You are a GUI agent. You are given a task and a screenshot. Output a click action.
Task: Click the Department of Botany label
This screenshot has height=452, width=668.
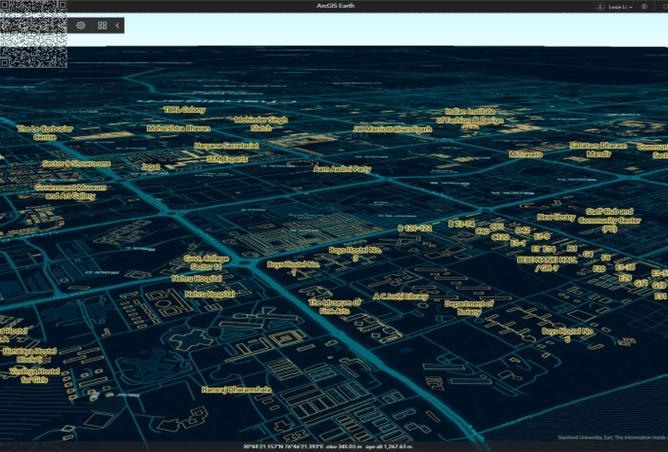pos(469,308)
